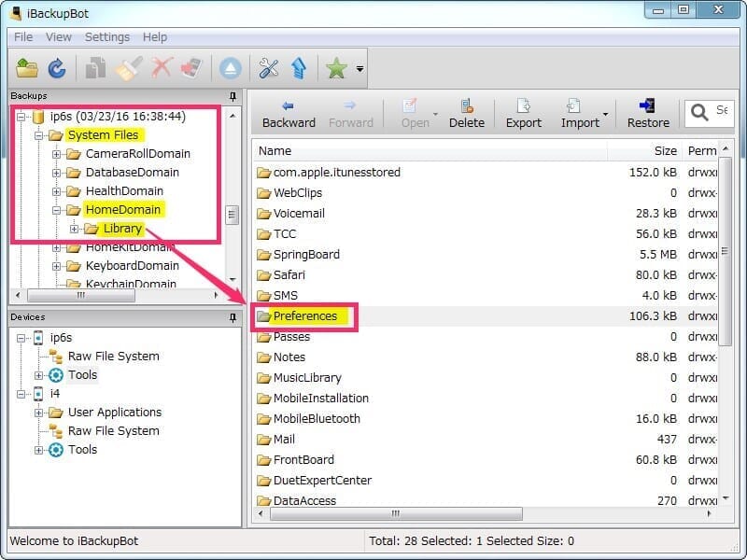Image resolution: width=747 pixels, height=560 pixels.
Task: Select Raw File System under i4
Action: pyautogui.click(x=113, y=431)
